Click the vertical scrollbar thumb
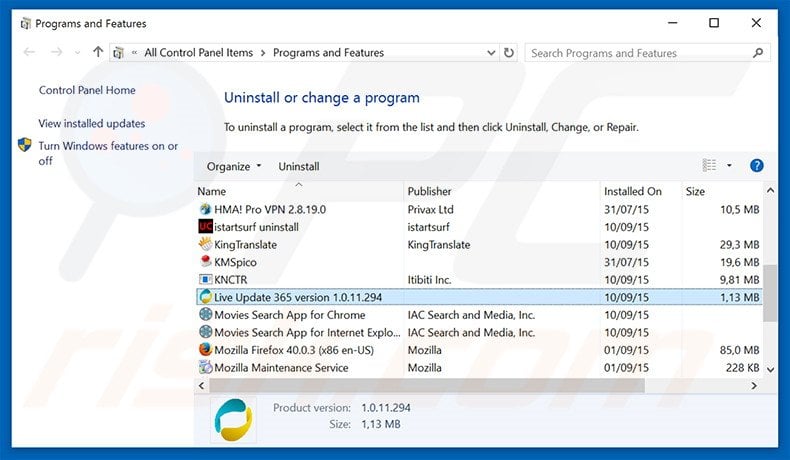790x460 pixels. coord(770,293)
